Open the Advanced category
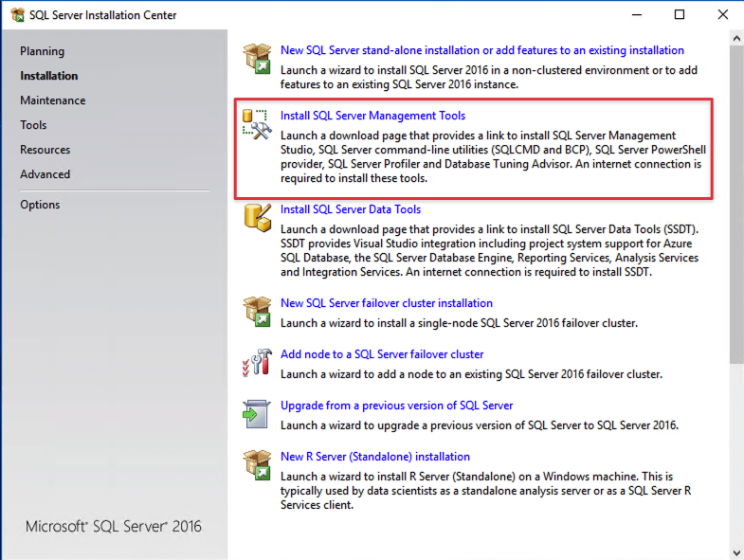 click(x=45, y=174)
